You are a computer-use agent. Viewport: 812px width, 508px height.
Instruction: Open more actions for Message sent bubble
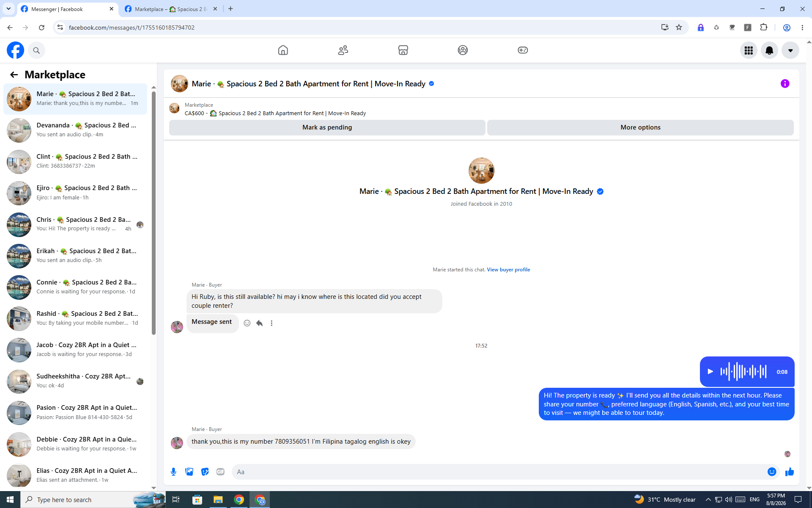[272, 323]
